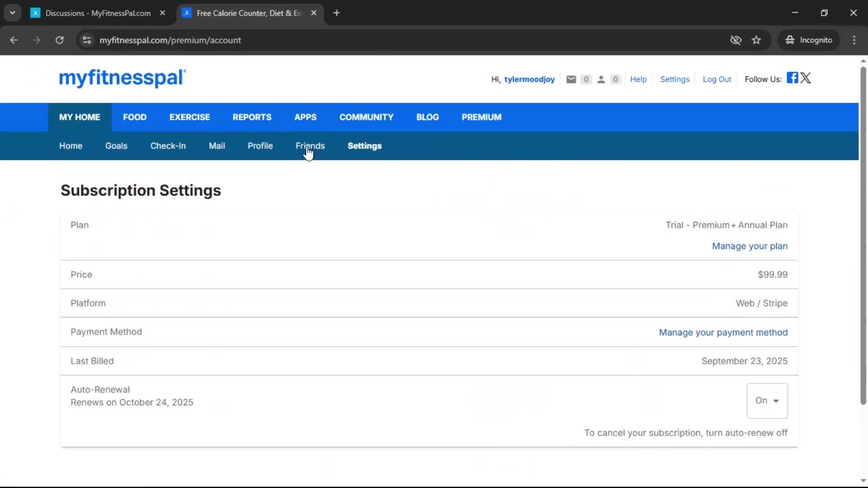Open the APPS main menu
The height and width of the screenshot is (488, 868).
[x=306, y=117]
